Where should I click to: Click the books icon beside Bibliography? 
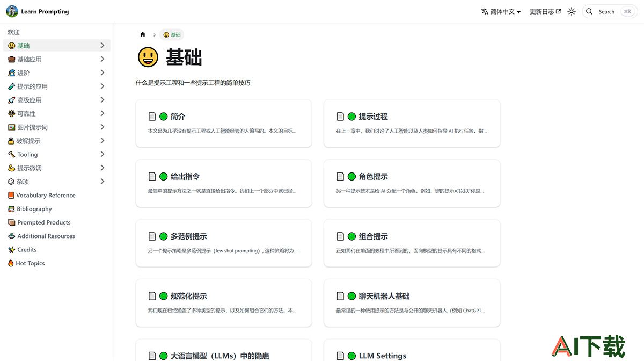11,209
